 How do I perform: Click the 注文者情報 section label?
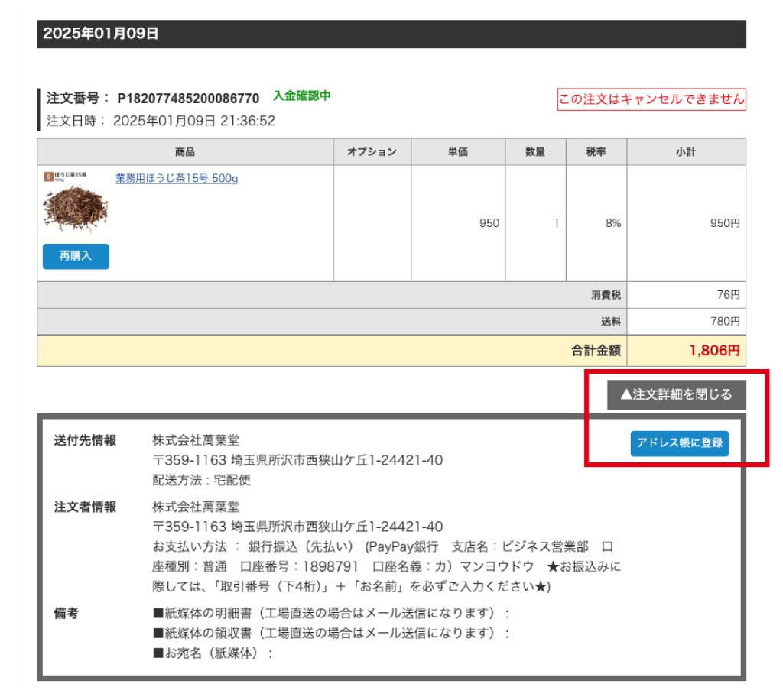click(86, 507)
